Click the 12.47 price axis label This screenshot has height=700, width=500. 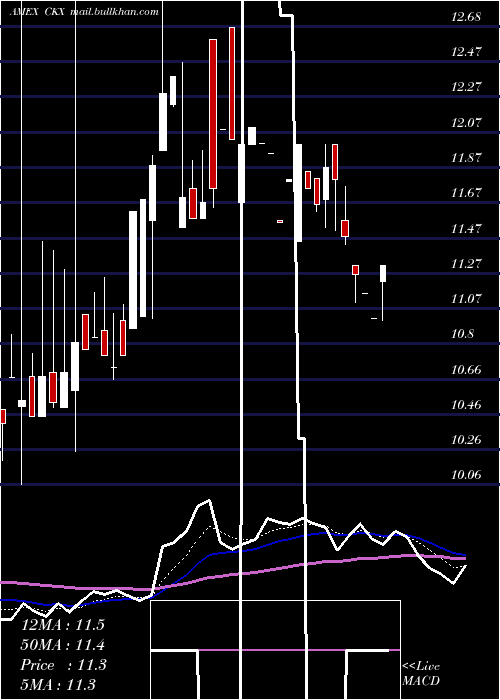pos(466,52)
